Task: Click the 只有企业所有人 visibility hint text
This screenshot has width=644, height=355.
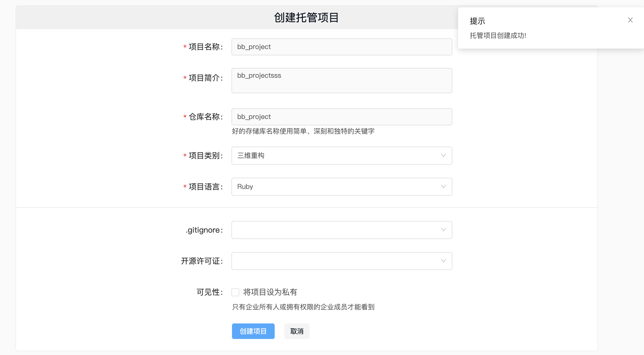Action: [303, 307]
